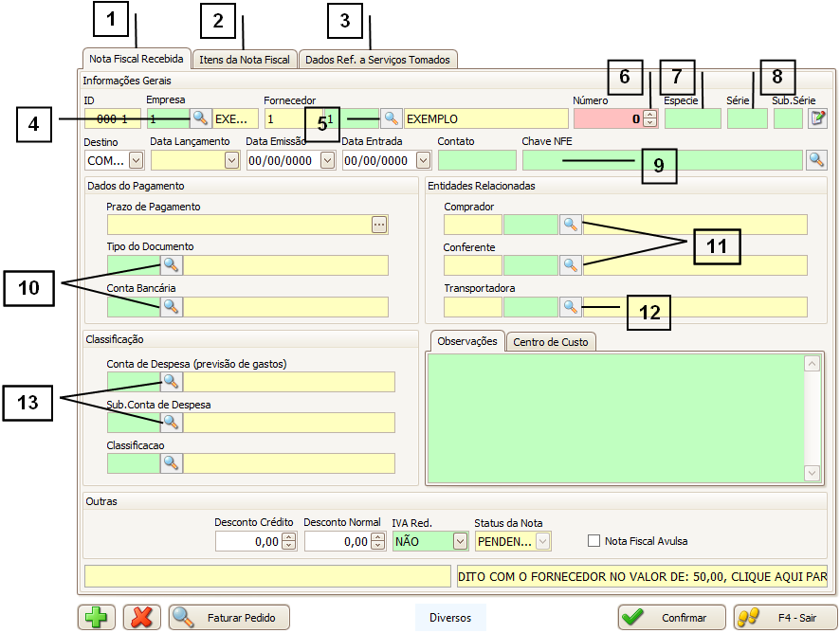Enable the Nota Fiscal Avulsa checkbox
The width and height of the screenshot is (840, 633).
point(594,541)
